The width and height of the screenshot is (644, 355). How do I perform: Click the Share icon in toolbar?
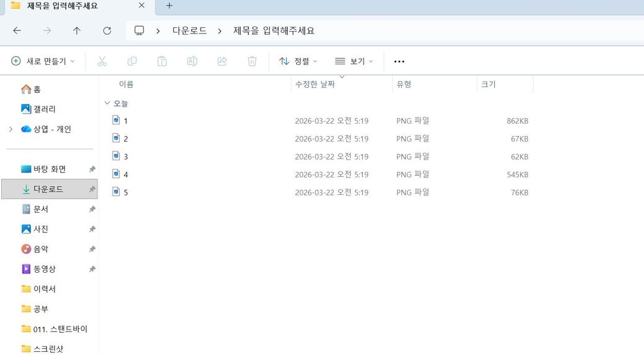pyautogui.click(x=222, y=61)
